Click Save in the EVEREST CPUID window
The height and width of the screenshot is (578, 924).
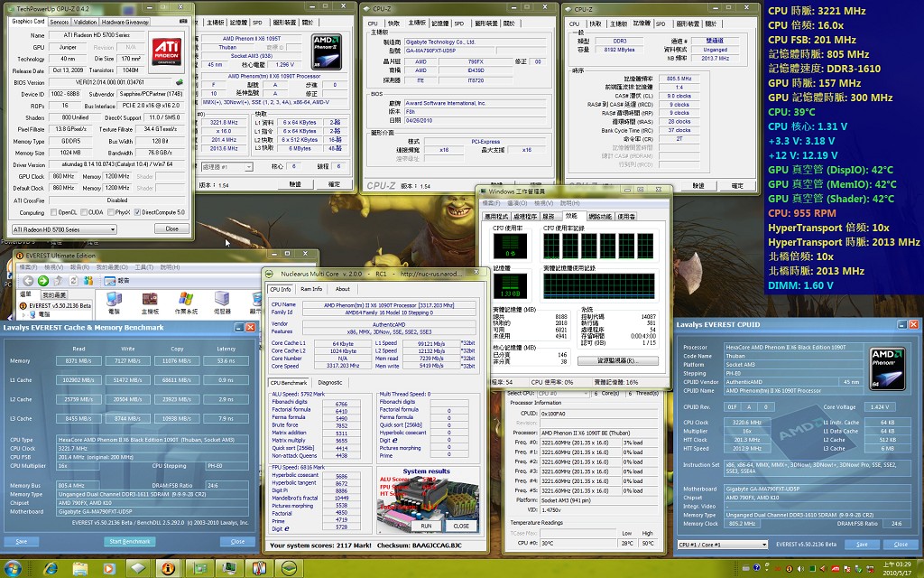(x=862, y=545)
